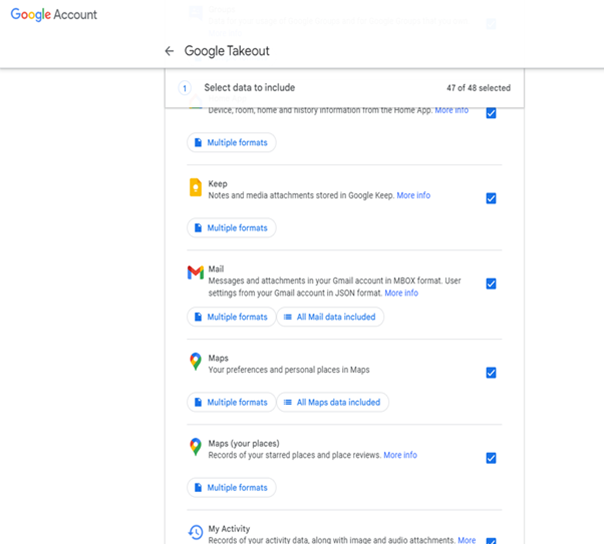Uncheck the Maps checkbox

(x=491, y=373)
